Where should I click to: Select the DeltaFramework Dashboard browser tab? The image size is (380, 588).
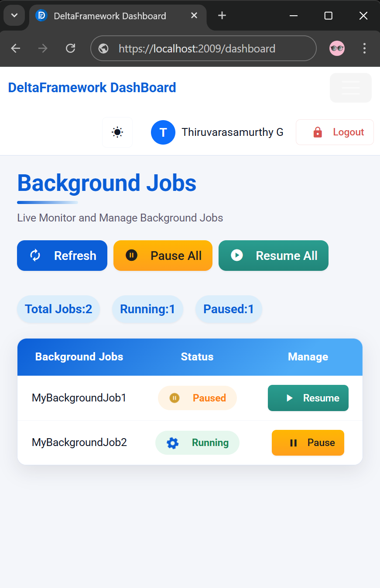[x=110, y=16]
